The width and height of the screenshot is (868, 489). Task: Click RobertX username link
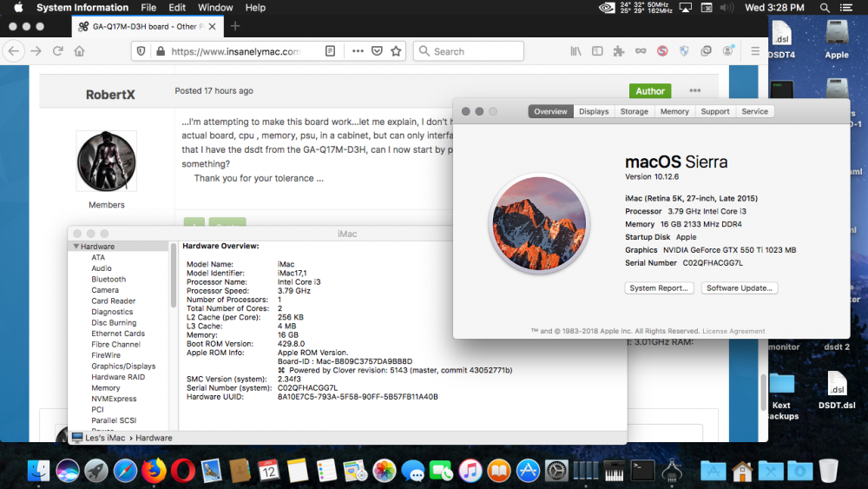pyautogui.click(x=110, y=95)
